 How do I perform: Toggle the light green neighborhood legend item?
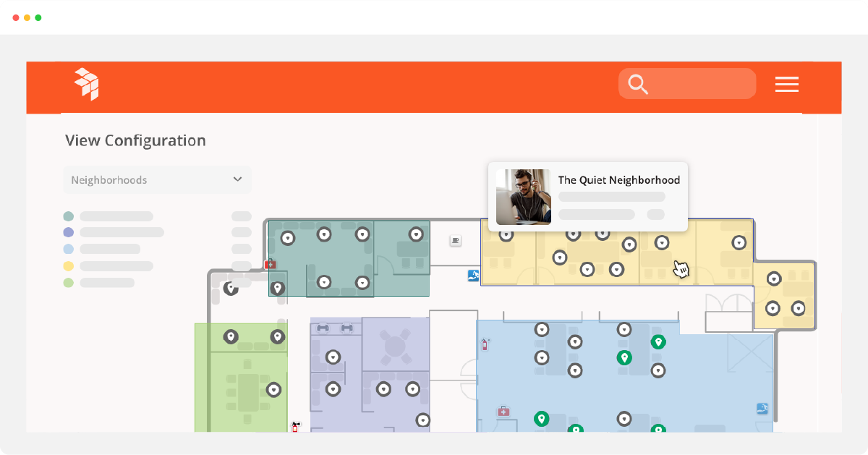[69, 283]
